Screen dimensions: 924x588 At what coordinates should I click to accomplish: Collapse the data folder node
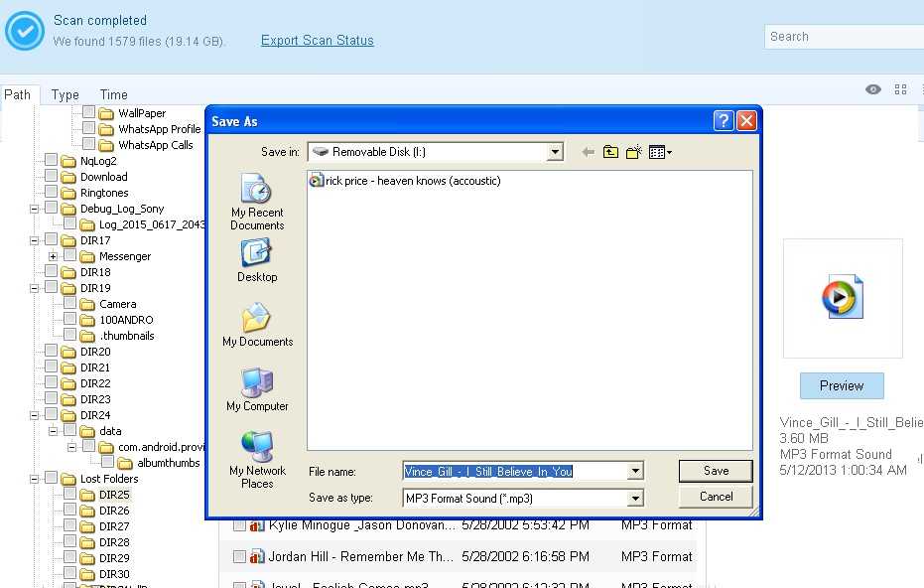53,431
